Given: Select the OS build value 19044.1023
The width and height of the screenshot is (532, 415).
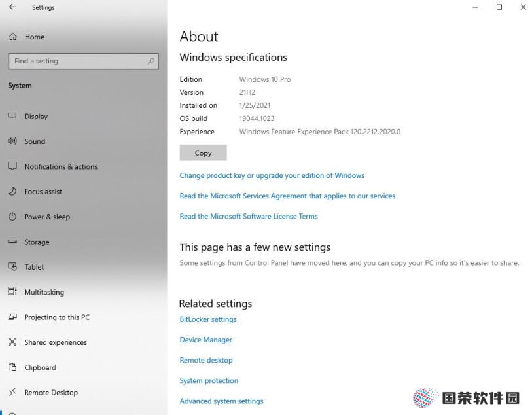Looking at the screenshot, I should 257,118.
